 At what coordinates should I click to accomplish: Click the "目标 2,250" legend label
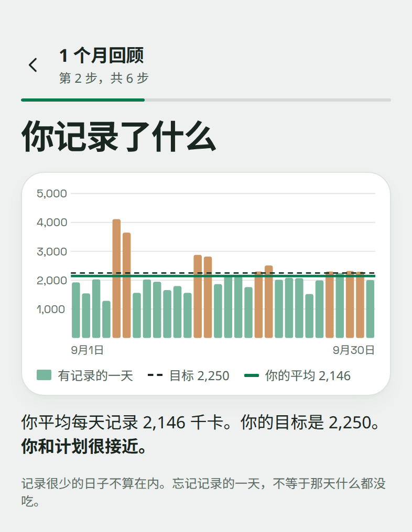point(199,375)
